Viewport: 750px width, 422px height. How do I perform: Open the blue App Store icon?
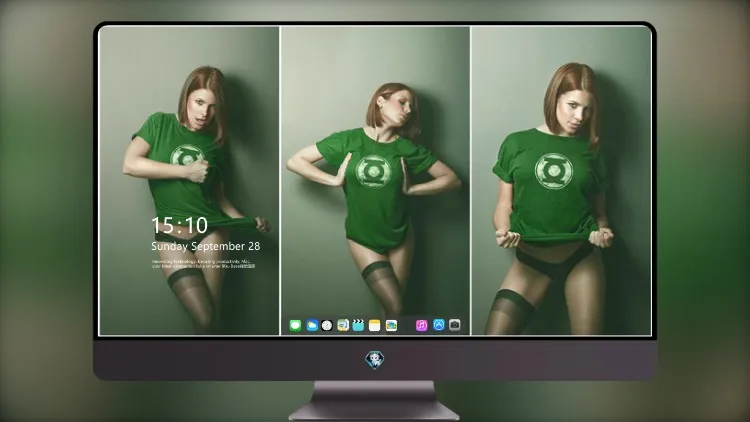[x=439, y=325]
